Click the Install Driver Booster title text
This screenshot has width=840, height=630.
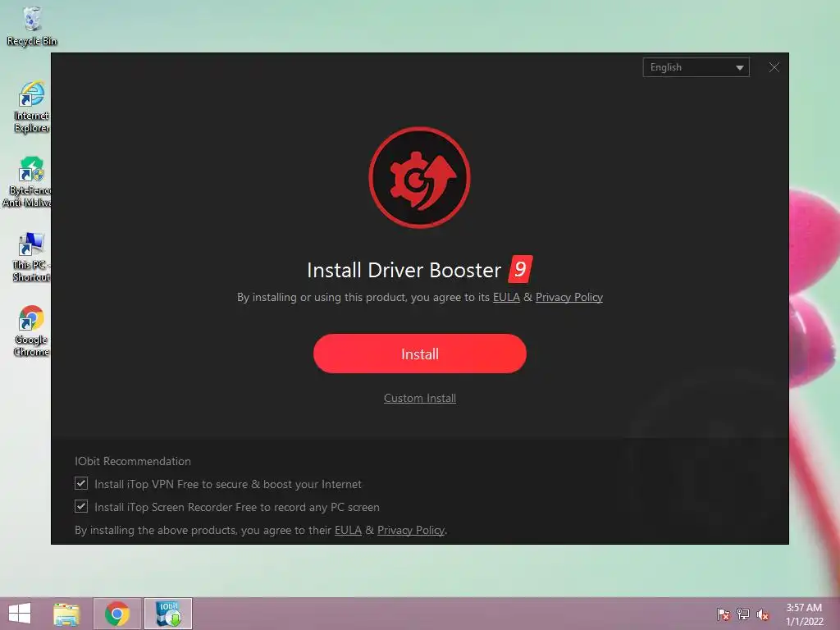(x=404, y=270)
